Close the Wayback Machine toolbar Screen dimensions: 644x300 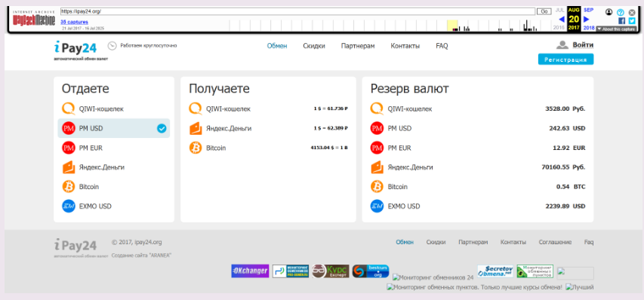point(632,12)
